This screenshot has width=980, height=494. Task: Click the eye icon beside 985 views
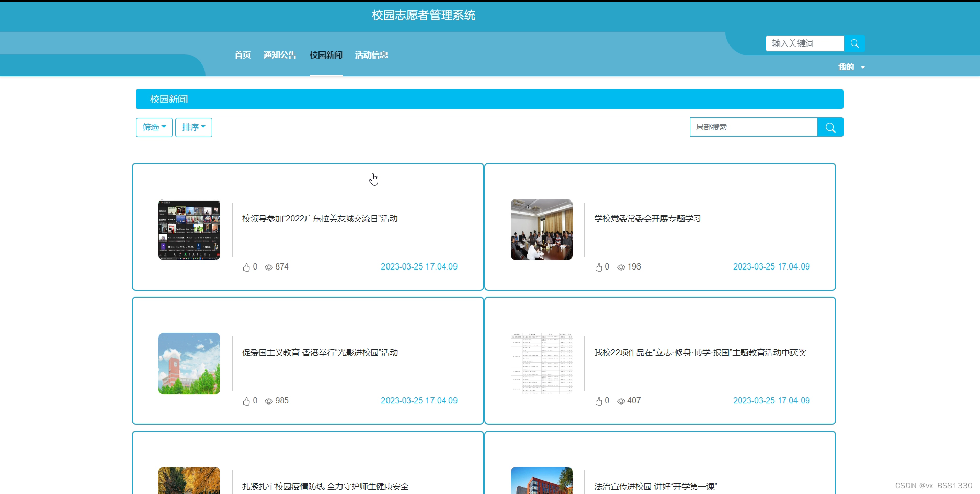click(x=269, y=401)
